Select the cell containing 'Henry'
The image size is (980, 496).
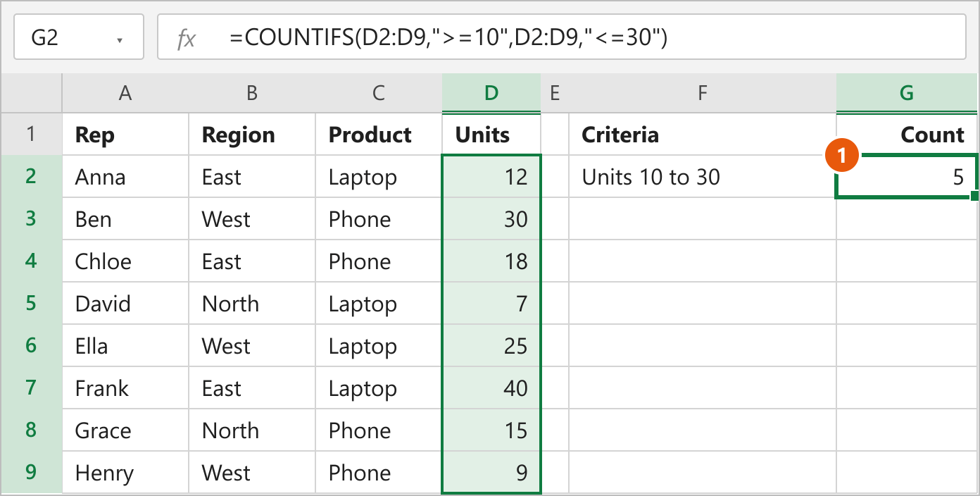coord(125,472)
